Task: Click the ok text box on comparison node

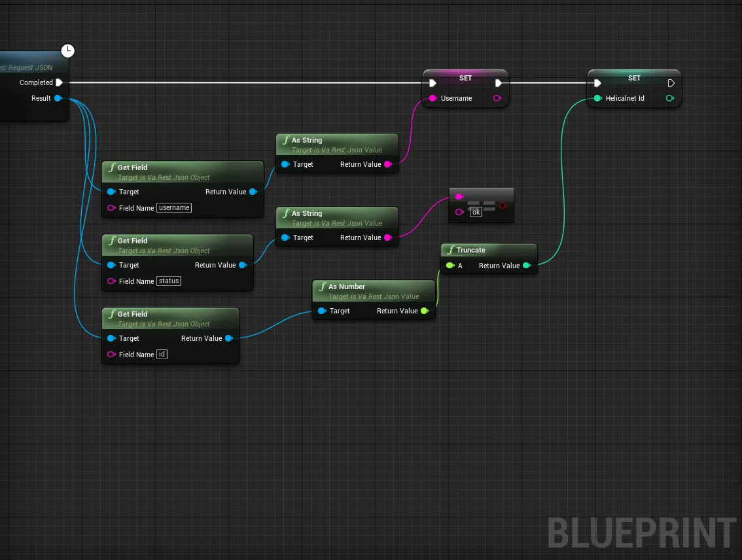Action: tap(476, 212)
